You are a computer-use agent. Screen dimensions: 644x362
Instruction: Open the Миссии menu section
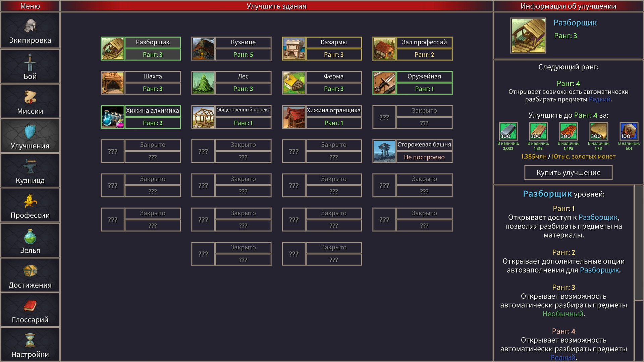(x=30, y=101)
